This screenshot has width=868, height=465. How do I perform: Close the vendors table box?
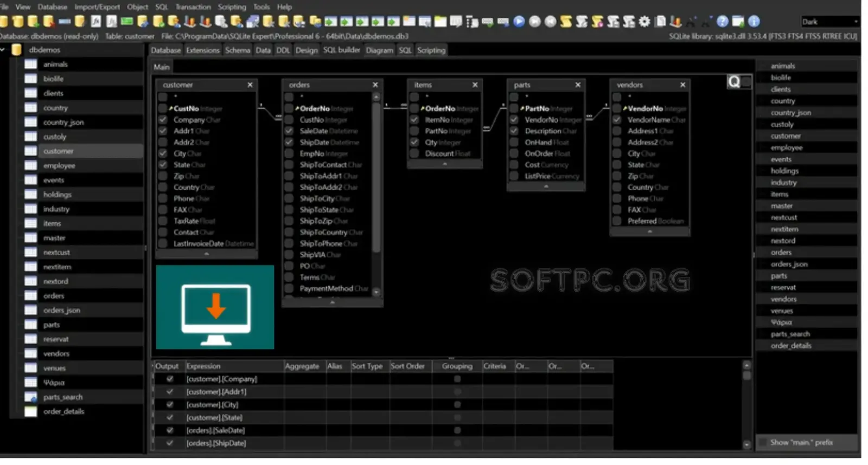pos(683,85)
